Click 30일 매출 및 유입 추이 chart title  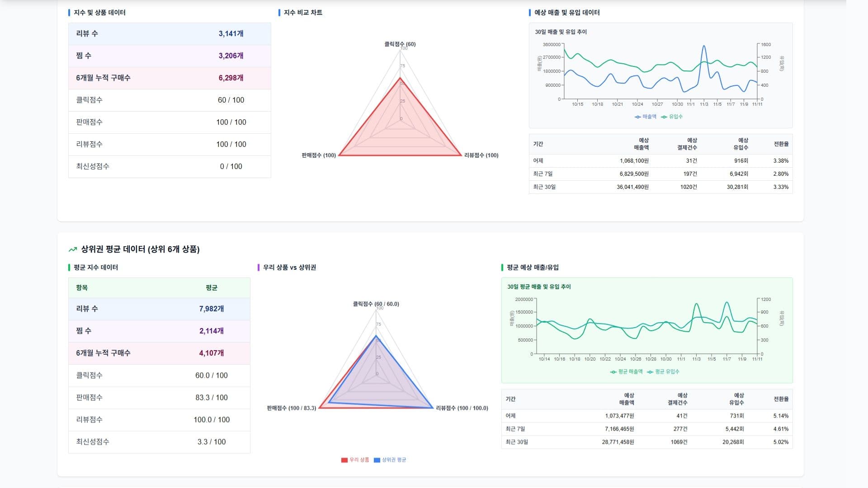(x=561, y=32)
